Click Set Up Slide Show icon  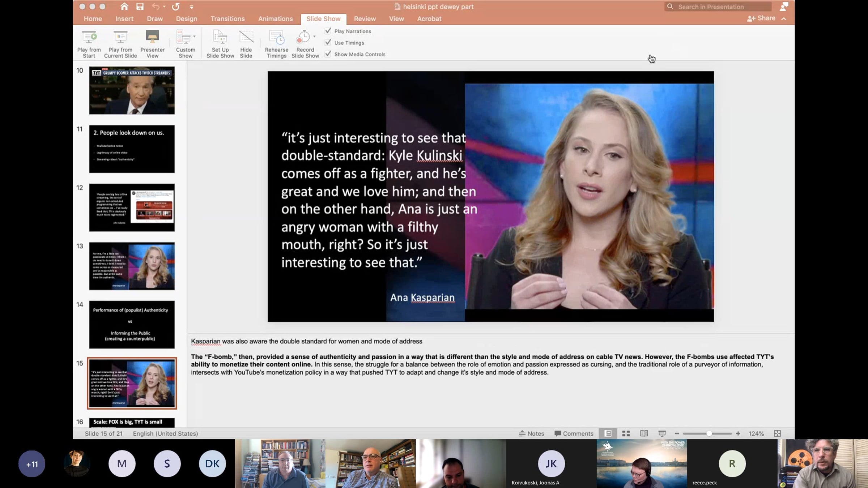point(220,37)
